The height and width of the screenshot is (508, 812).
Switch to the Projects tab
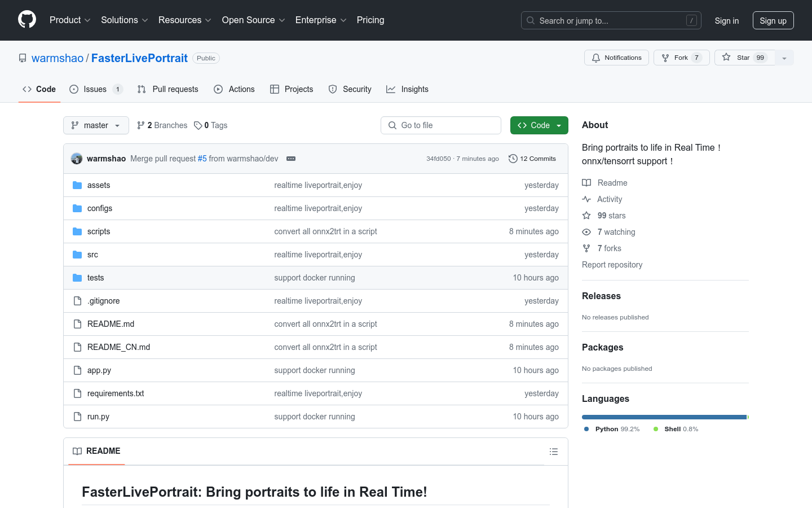click(292, 89)
